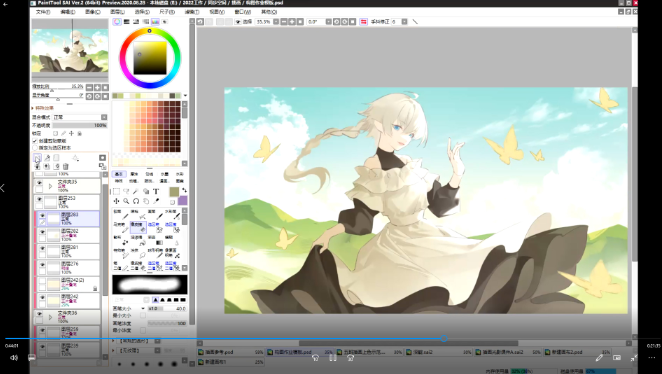This screenshot has width=662, height=374.
Task: Zoom out the navigator view with minus button
Action: [89, 87]
